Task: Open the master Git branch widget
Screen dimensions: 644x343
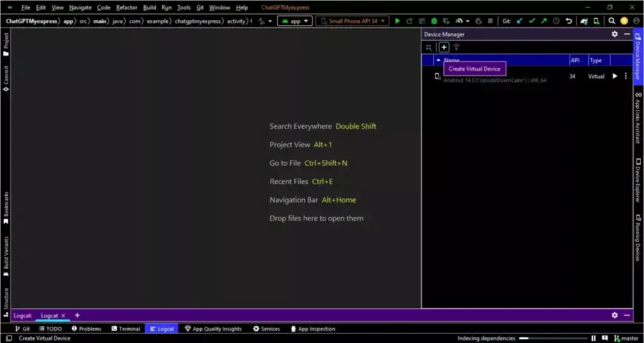Action: [x=626, y=339]
